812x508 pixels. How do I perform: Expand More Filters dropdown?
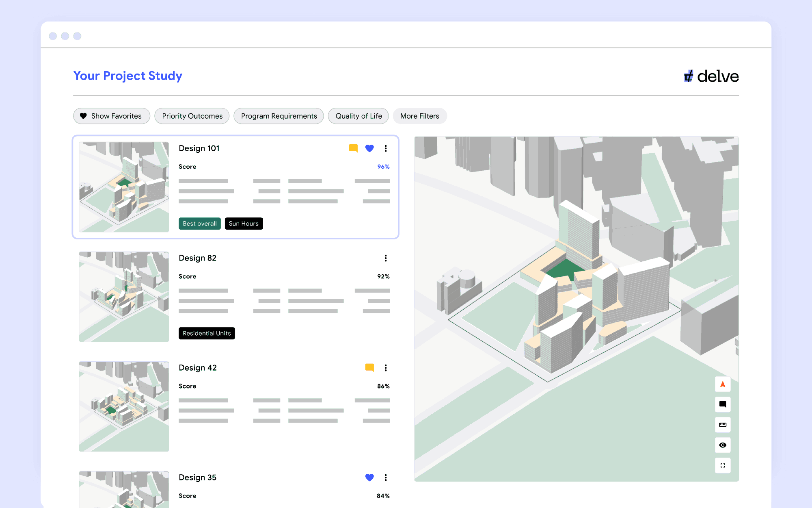click(420, 116)
